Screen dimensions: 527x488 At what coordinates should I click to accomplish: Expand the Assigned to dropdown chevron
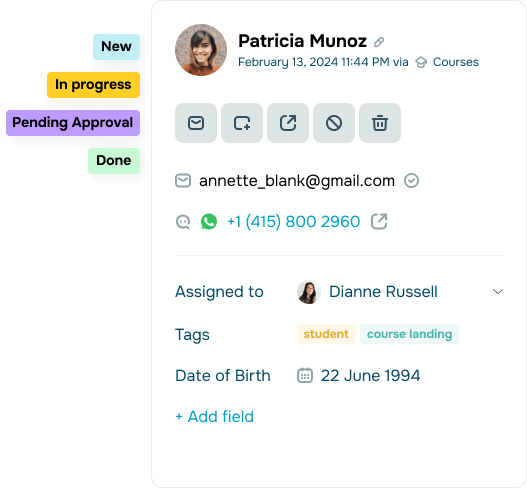click(498, 291)
